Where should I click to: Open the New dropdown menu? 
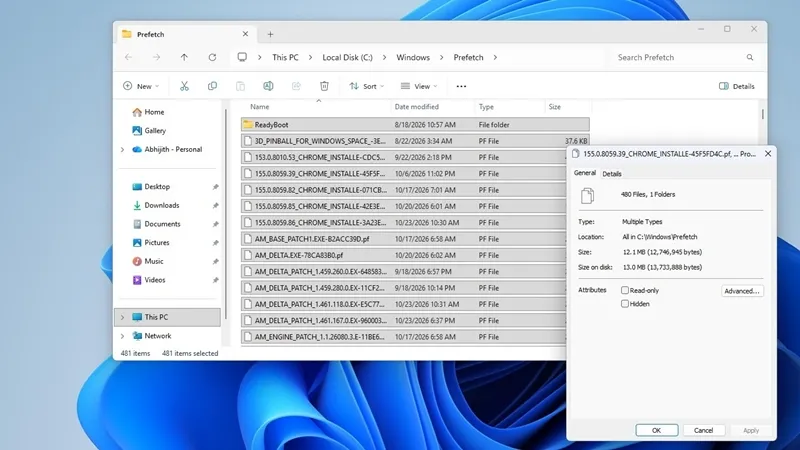141,86
